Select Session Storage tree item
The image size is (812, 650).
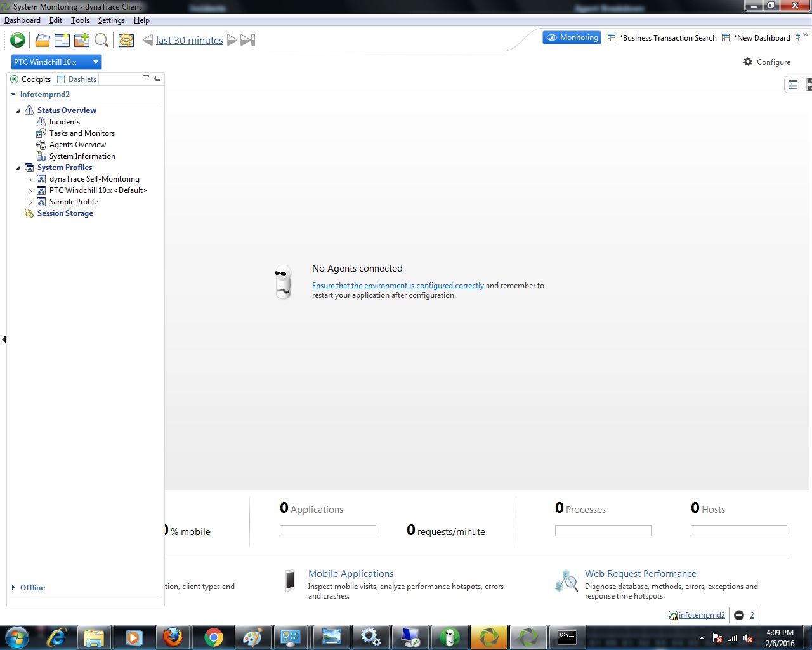(65, 213)
